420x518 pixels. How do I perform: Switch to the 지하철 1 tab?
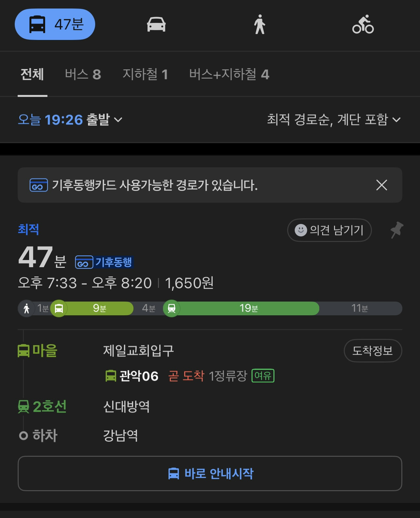pyautogui.click(x=145, y=75)
